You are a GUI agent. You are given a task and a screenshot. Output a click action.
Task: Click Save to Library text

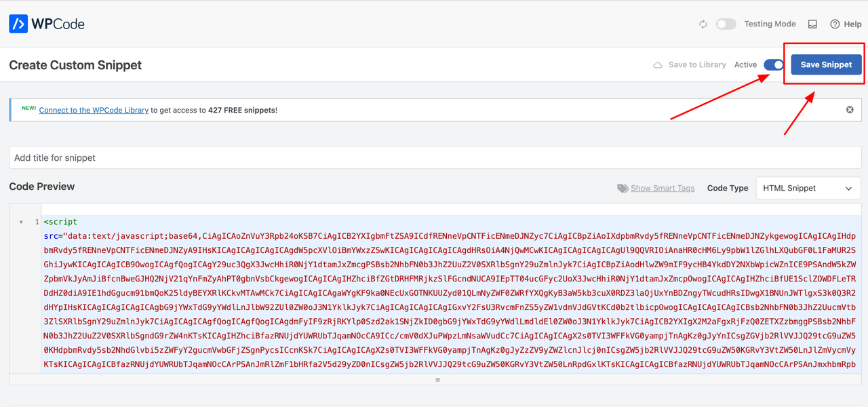(x=697, y=65)
